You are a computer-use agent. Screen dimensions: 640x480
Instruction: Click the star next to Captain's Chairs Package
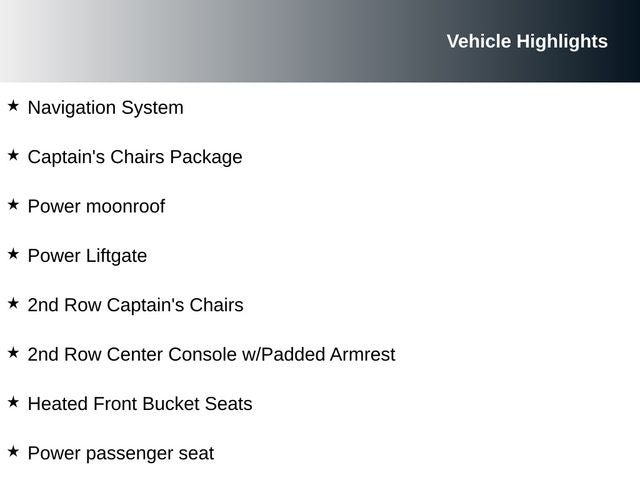pos(13,155)
